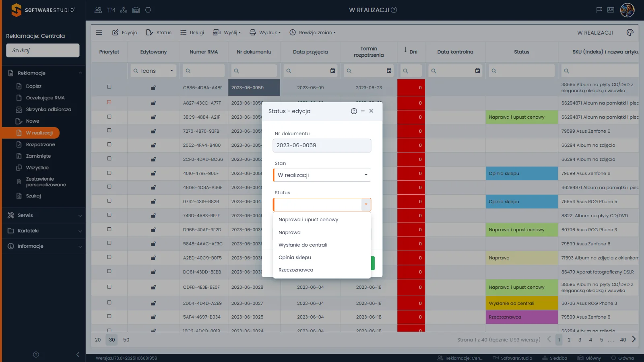
Task: Click the Edycja toolbar button
Action: (x=125, y=33)
